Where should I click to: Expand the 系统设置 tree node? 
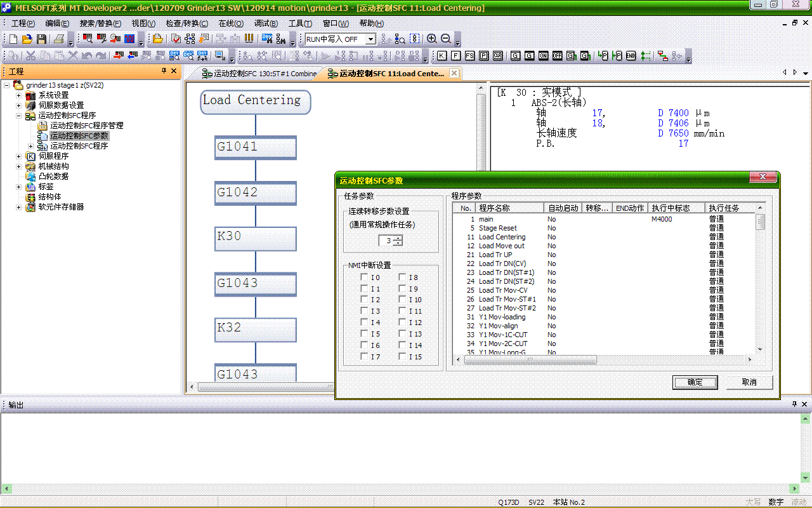click(x=19, y=95)
